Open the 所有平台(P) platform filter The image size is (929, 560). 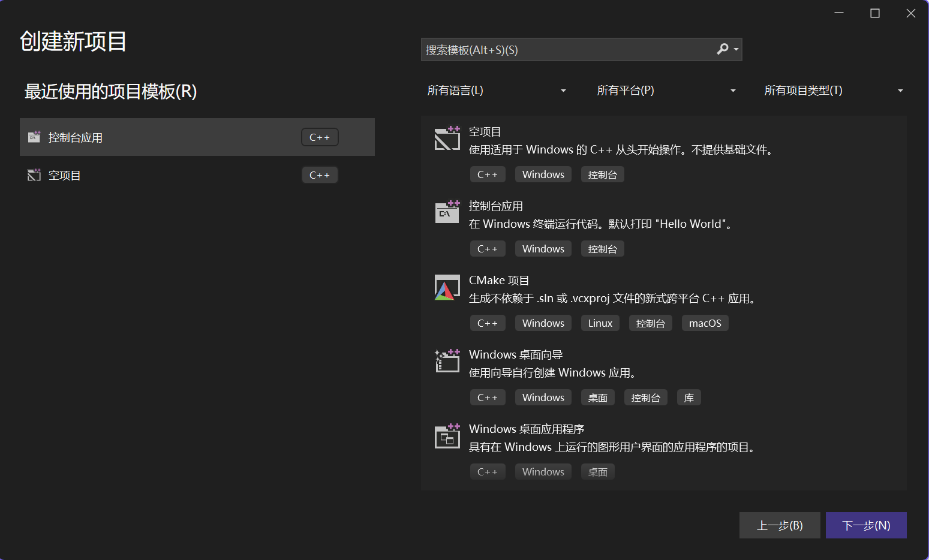tap(666, 91)
